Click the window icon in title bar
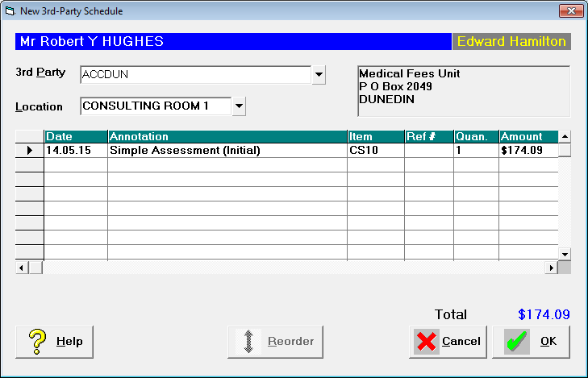The image size is (588, 378). tap(10, 11)
